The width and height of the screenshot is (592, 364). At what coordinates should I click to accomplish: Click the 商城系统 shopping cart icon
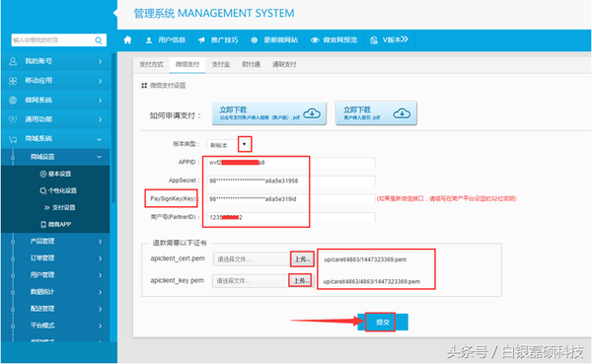pyautogui.click(x=13, y=139)
